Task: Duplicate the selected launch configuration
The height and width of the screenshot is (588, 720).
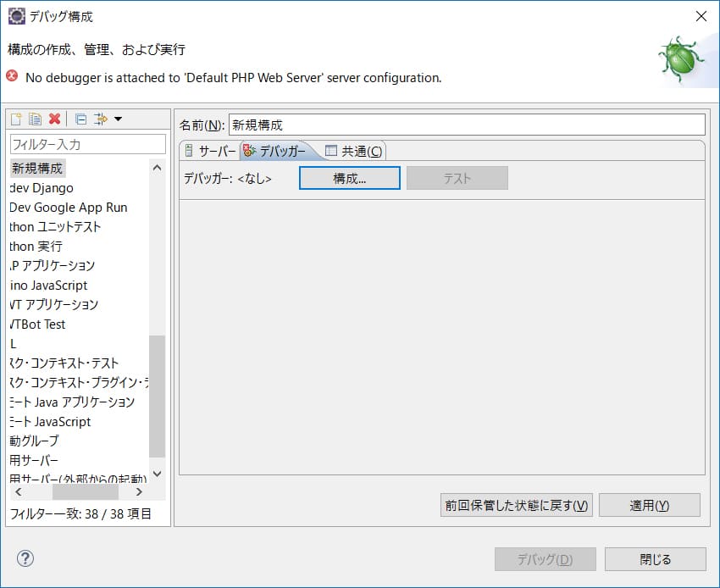Action: pyautogui.click(x=36, y=119)
